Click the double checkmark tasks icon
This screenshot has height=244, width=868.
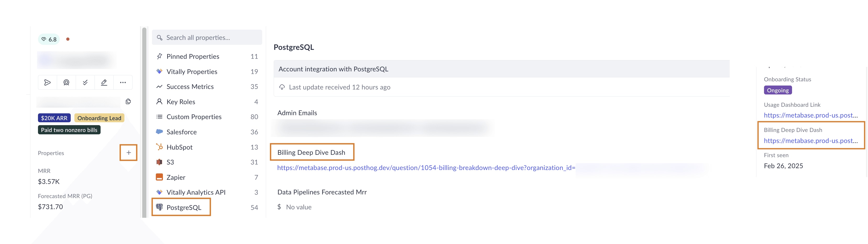point(85,82)
